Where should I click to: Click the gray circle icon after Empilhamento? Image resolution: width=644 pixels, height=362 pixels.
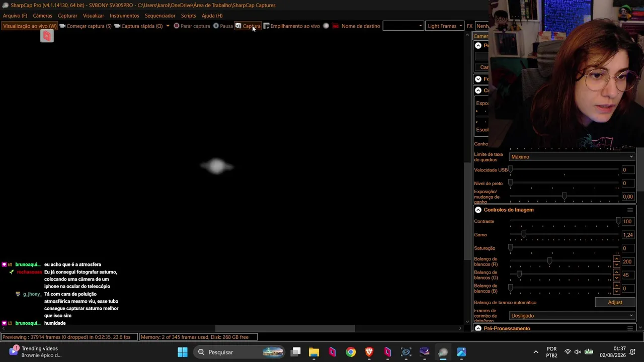(x=326, y=26)
